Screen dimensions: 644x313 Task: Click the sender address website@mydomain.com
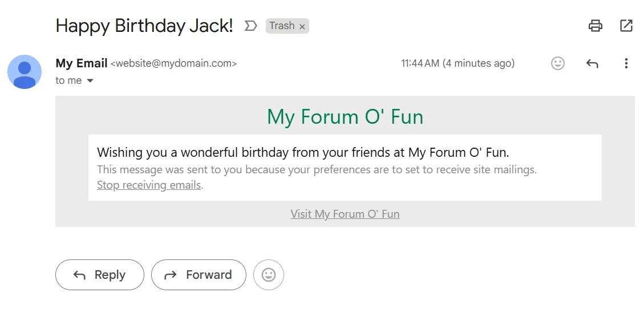click(x=173, y=64)
